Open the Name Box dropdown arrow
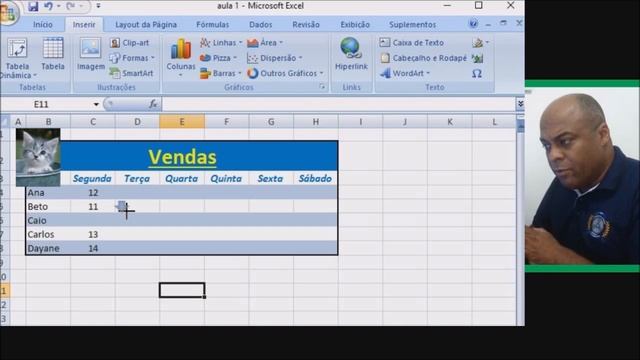The height and width of the screenshot is (360, 640). [x=96, y=104]
